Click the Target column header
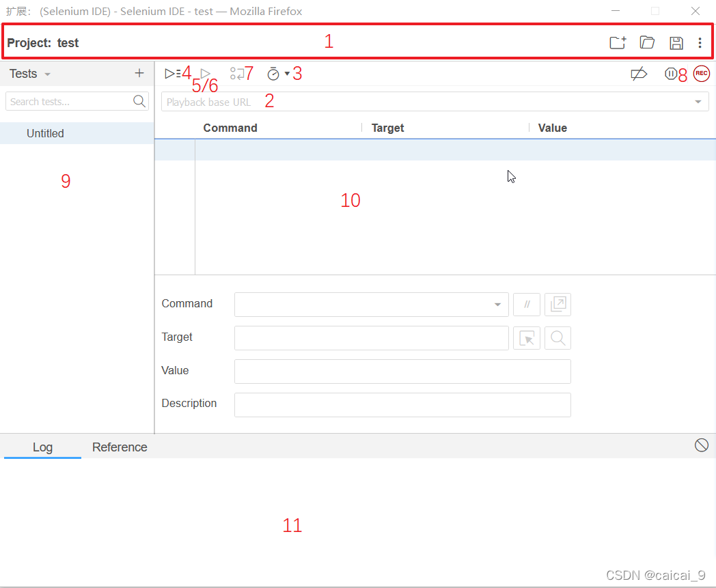Viewport: 716px width, 588px height. click(387, 128)
